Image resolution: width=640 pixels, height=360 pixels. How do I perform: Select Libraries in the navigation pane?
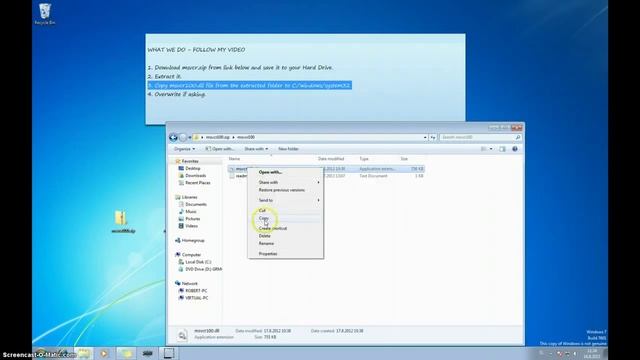point(189,197)
